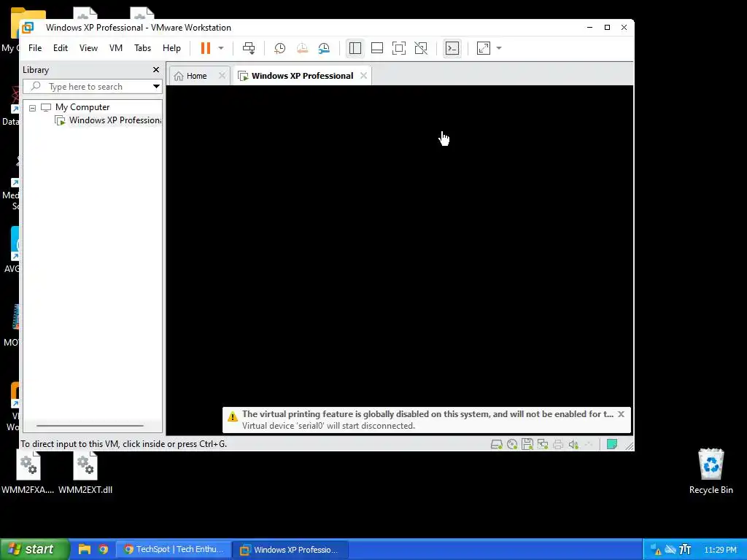Switch to TechSpot taskbar button

(x=174, y=550)
